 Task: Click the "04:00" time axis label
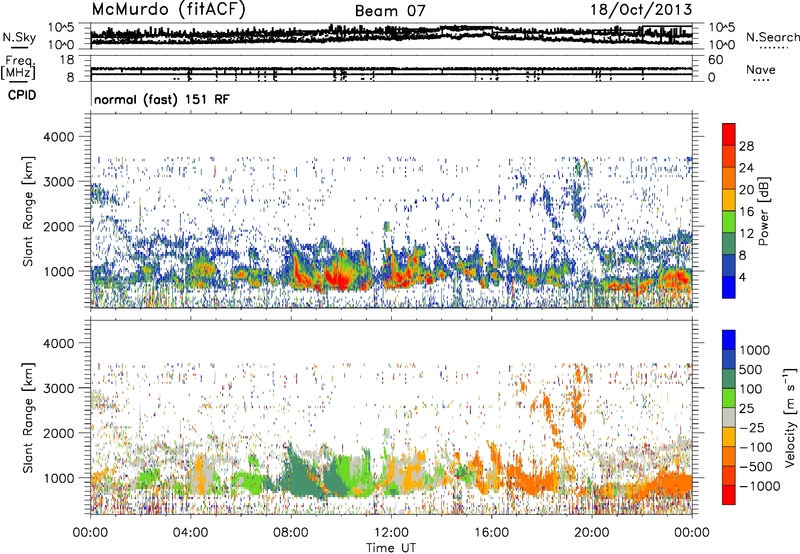(x=190, y=533)
